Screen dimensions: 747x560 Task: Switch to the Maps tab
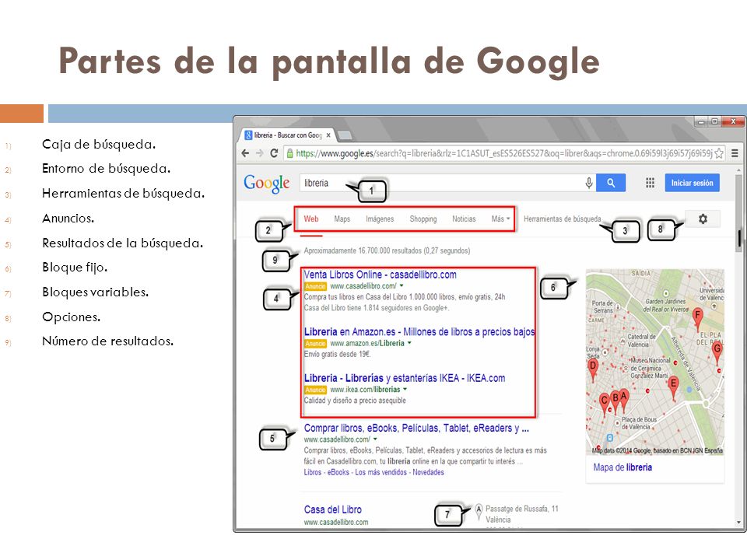342,219
